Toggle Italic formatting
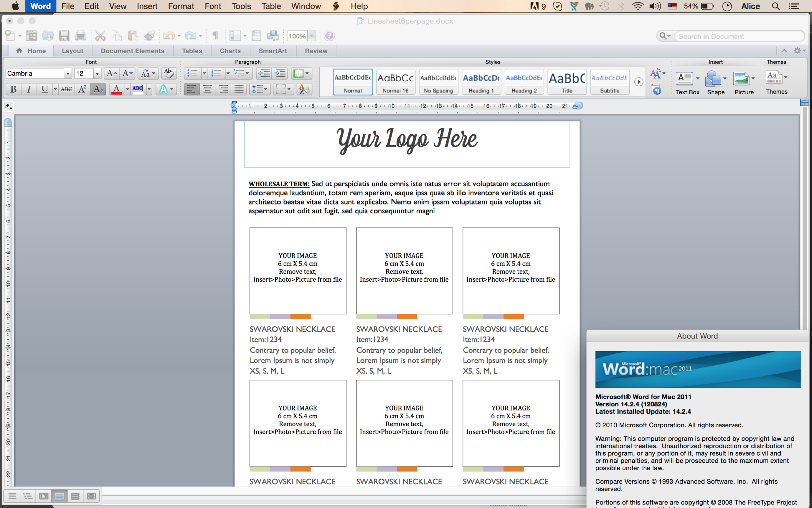Screen dimensions: 812x508 29,89
